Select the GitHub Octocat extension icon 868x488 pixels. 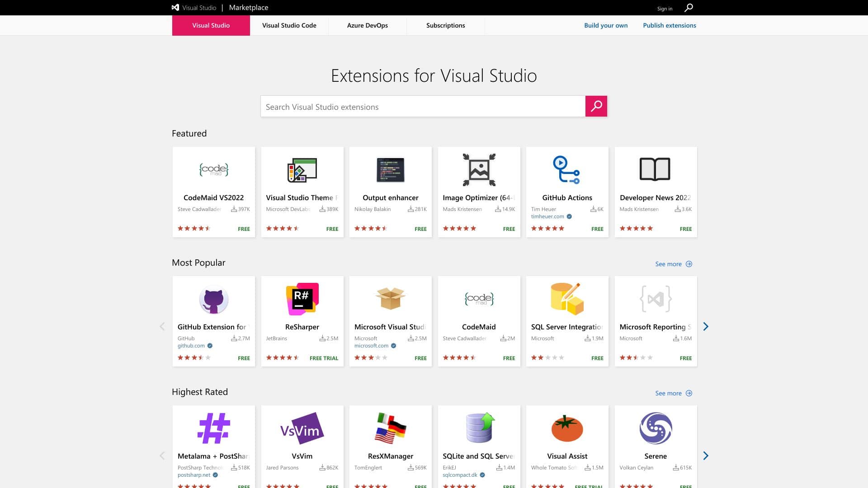tap(213, 299)
